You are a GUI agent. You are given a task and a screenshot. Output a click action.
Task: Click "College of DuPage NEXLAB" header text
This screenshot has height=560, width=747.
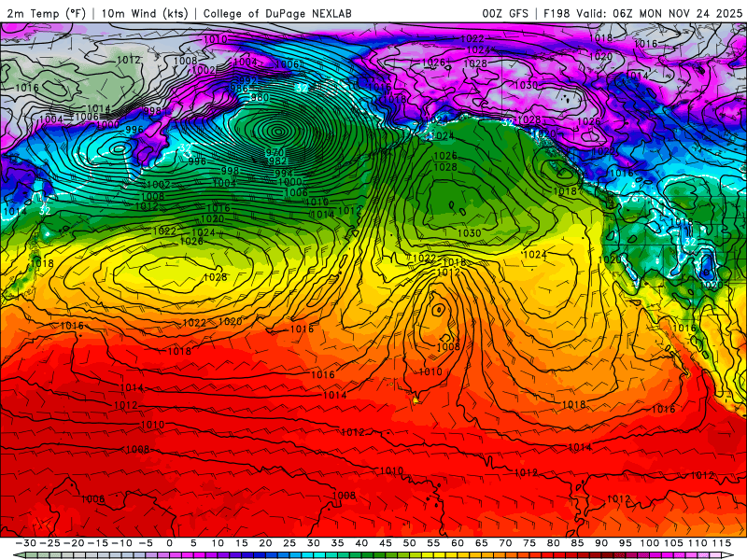coord(277,13)
